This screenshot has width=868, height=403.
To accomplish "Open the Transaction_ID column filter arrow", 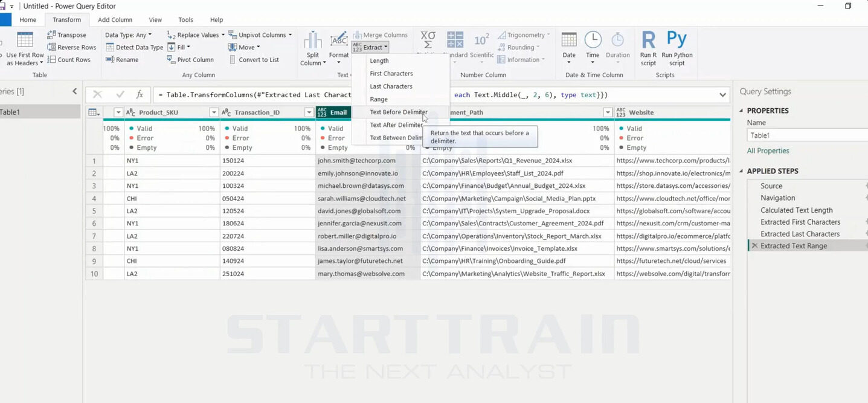I will pos(309,112).
